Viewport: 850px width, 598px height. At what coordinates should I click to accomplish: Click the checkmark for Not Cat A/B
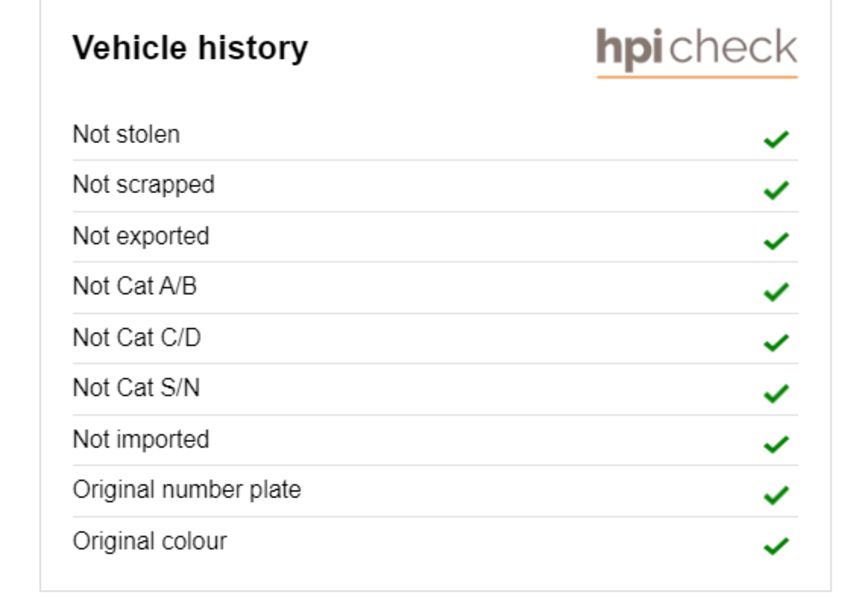(x=776, y=292)
